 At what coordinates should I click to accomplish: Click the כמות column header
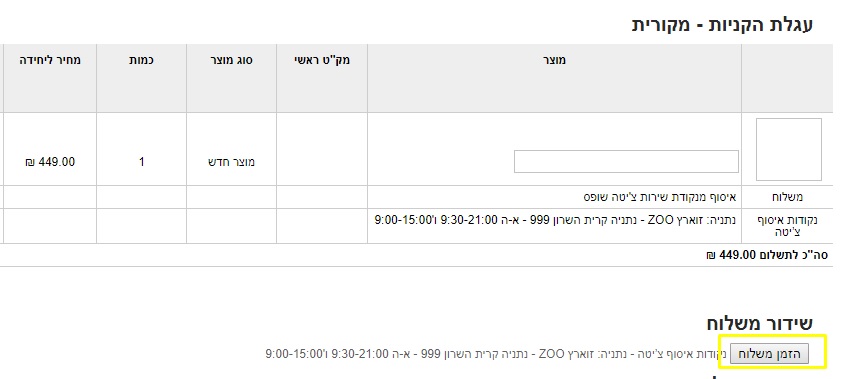coord(141,60)
